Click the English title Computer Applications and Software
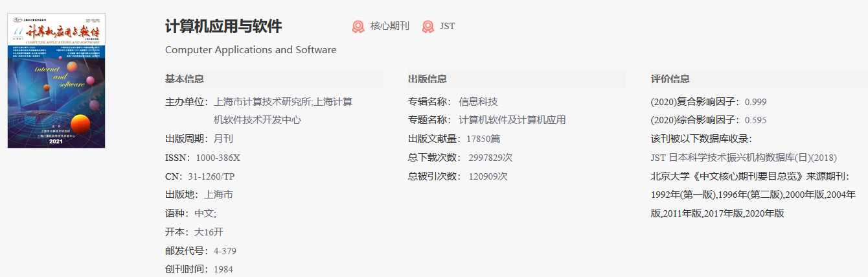Viewport: 868px width, 277px height. [x=251, y=50]
